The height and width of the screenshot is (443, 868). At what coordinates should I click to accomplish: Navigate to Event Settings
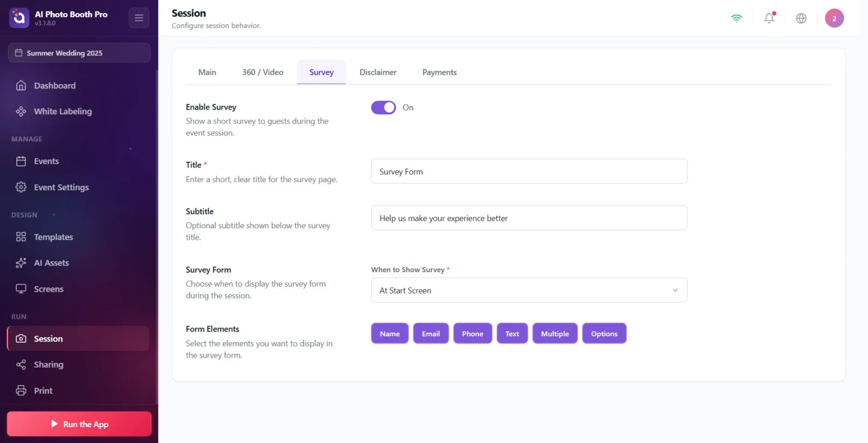[x=78, y=187]
